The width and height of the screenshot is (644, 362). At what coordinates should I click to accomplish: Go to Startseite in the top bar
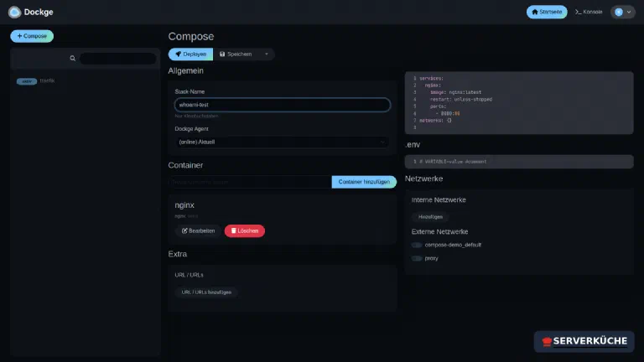point(547,12)
